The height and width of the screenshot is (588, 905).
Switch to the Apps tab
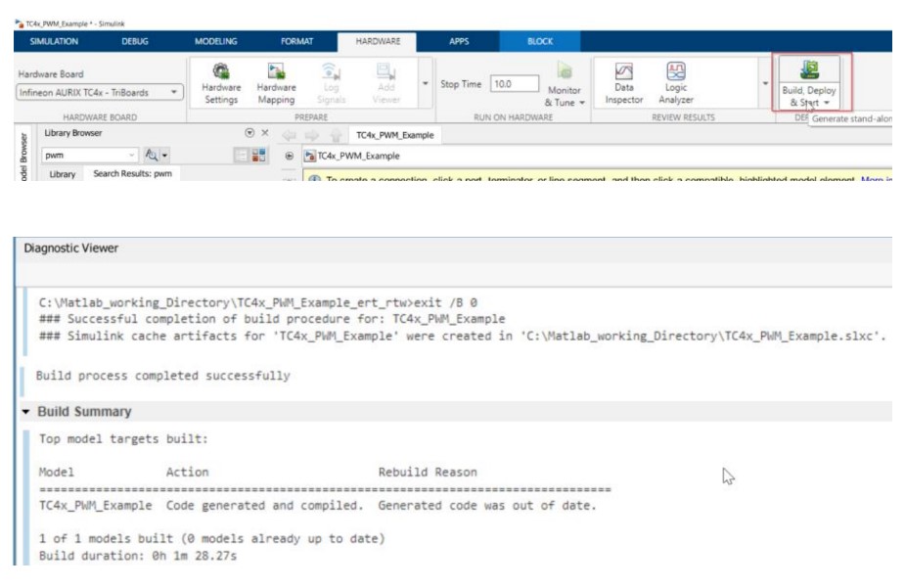459,41
